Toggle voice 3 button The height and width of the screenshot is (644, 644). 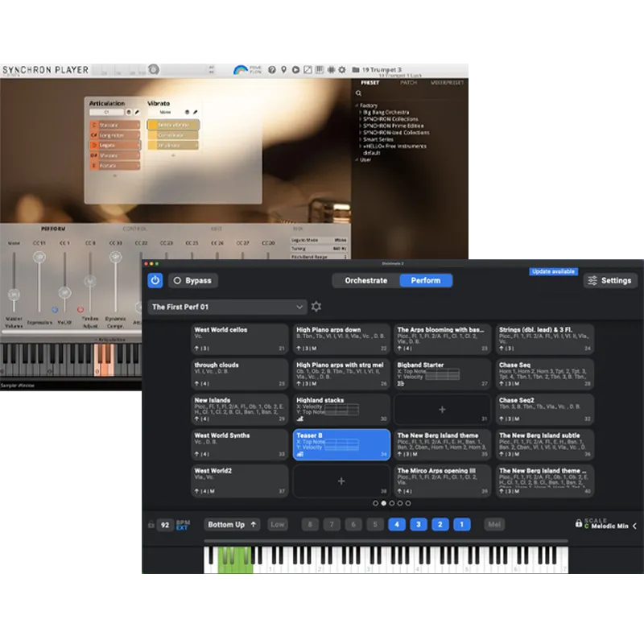419,525
